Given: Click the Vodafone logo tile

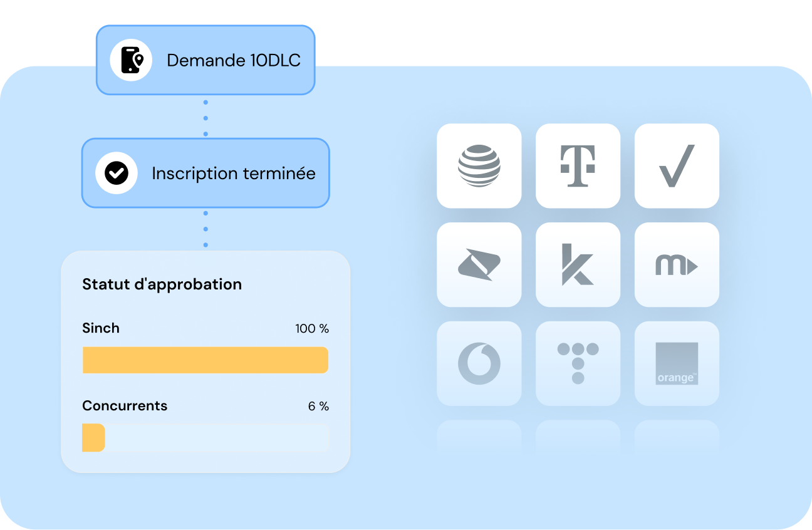Looking at the screenshot, I should pos(479,364).
